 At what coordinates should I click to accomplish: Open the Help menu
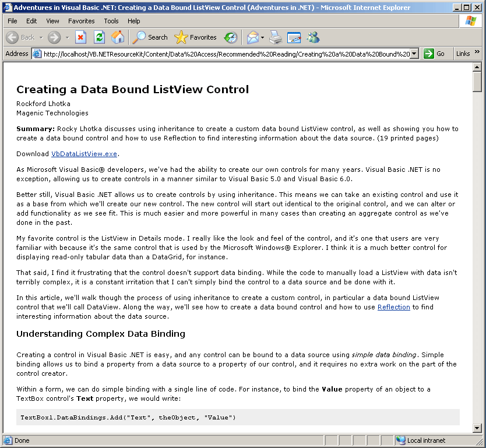point(134,21)
